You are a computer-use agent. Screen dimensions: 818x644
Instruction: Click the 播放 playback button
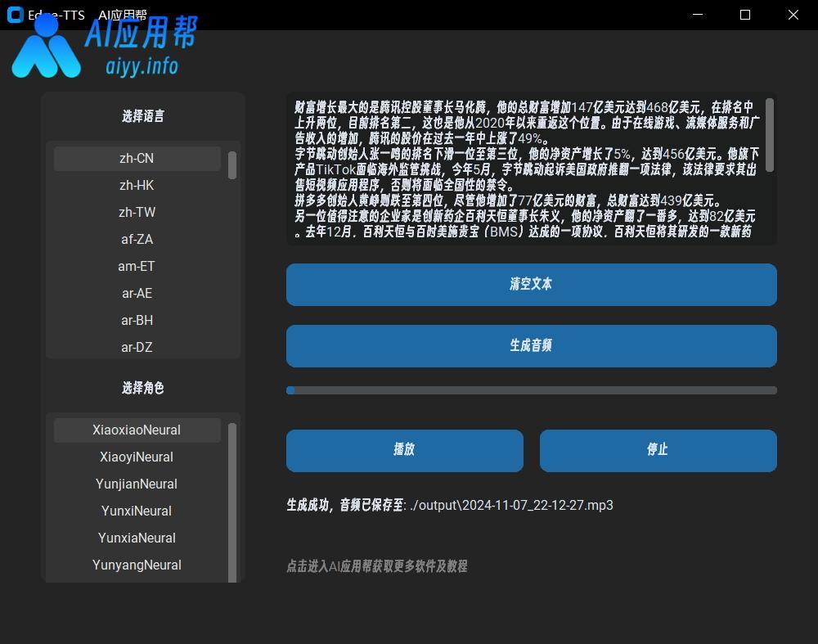[404, 450]
